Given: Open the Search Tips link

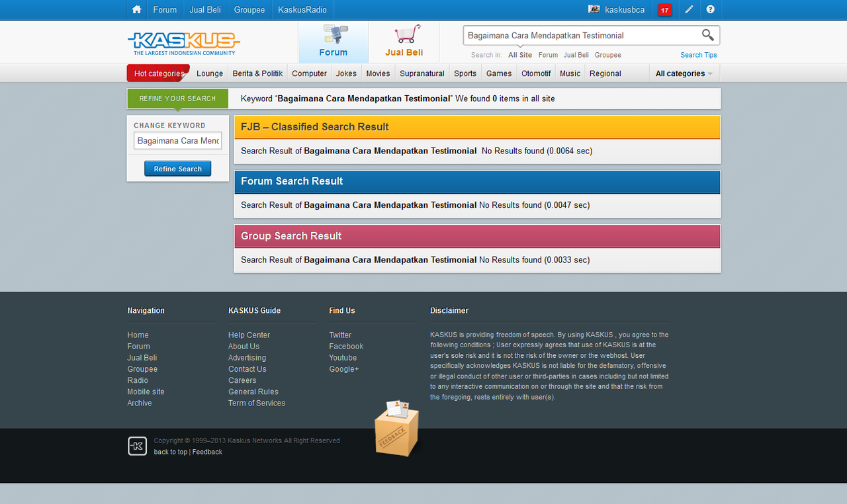Looking at the screenshot, I should tap(698, 55).
